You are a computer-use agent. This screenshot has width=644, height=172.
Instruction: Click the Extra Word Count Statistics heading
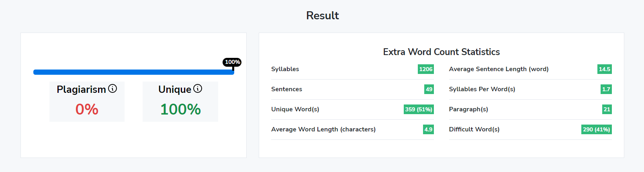tap(441, 52)
